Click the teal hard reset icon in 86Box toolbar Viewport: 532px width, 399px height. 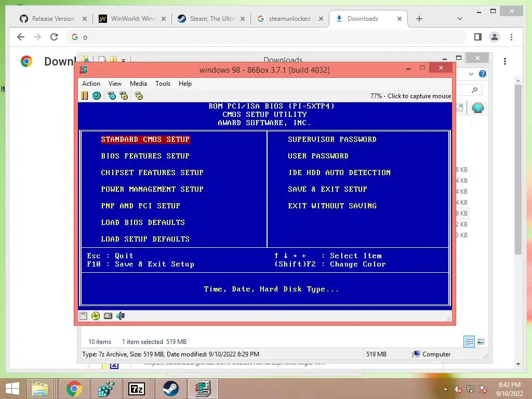pos(97,96)
